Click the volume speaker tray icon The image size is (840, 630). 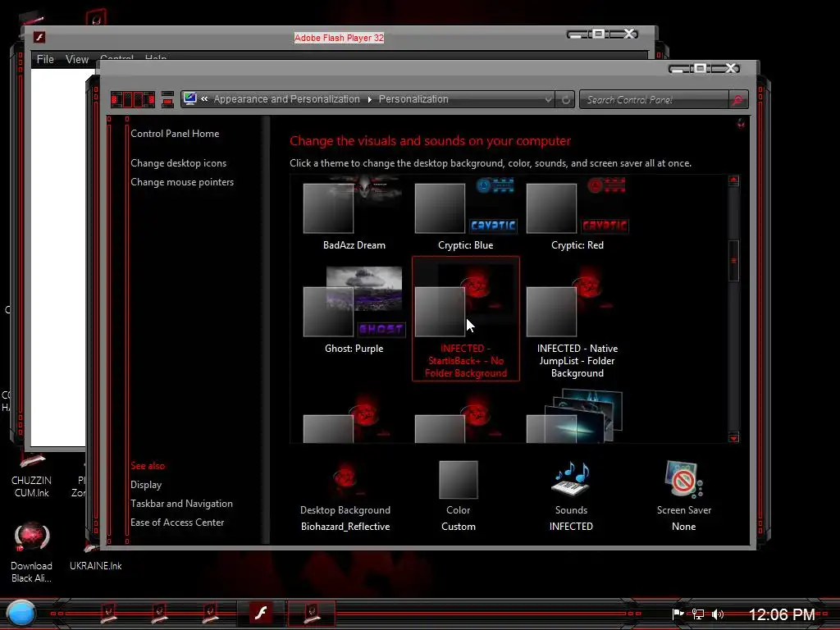717,614
